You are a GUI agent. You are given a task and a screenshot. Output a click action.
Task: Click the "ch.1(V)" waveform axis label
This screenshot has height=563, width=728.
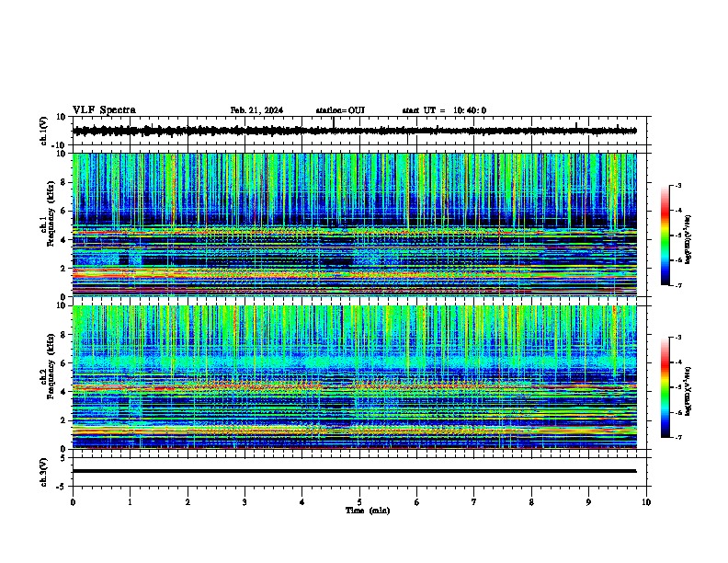click(x=44, y=131)
